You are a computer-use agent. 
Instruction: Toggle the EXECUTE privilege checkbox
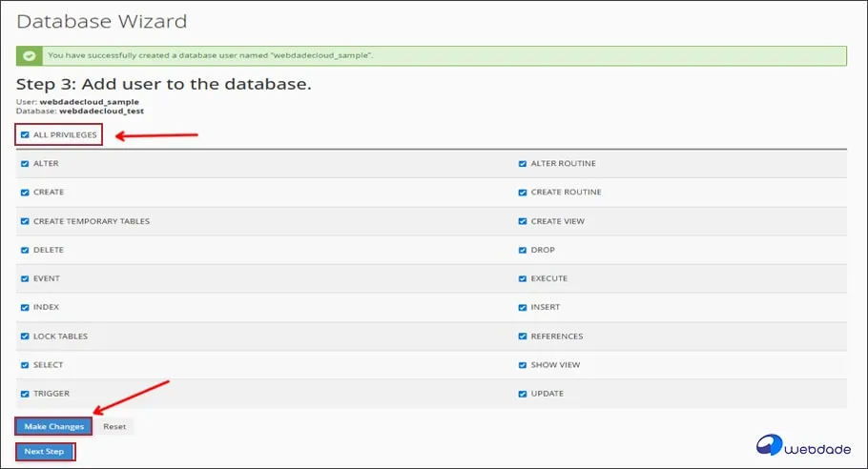[x=523, y=278]
